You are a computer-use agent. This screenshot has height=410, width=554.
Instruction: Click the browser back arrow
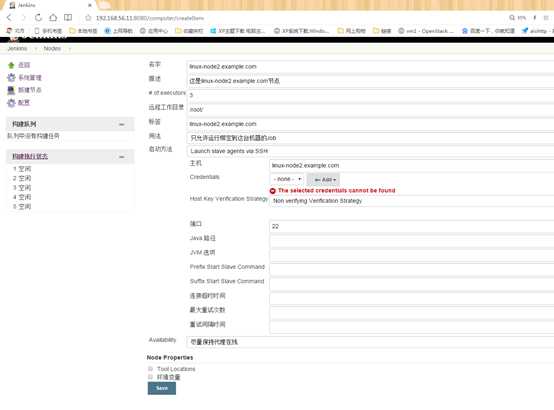coord(10,17)
